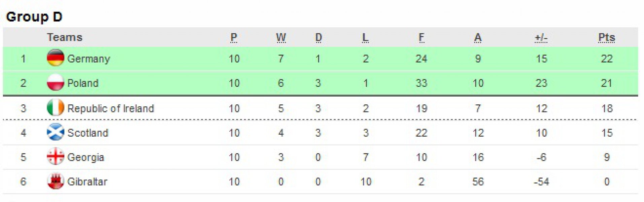Click the L (losses) column header
Viewport: 644px width, 202px height.
[365, 37]
